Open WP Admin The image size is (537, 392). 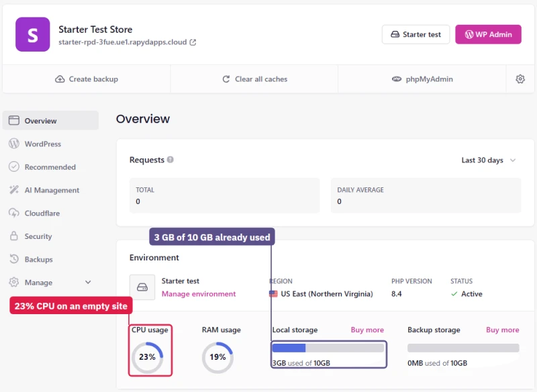point(488,34)
